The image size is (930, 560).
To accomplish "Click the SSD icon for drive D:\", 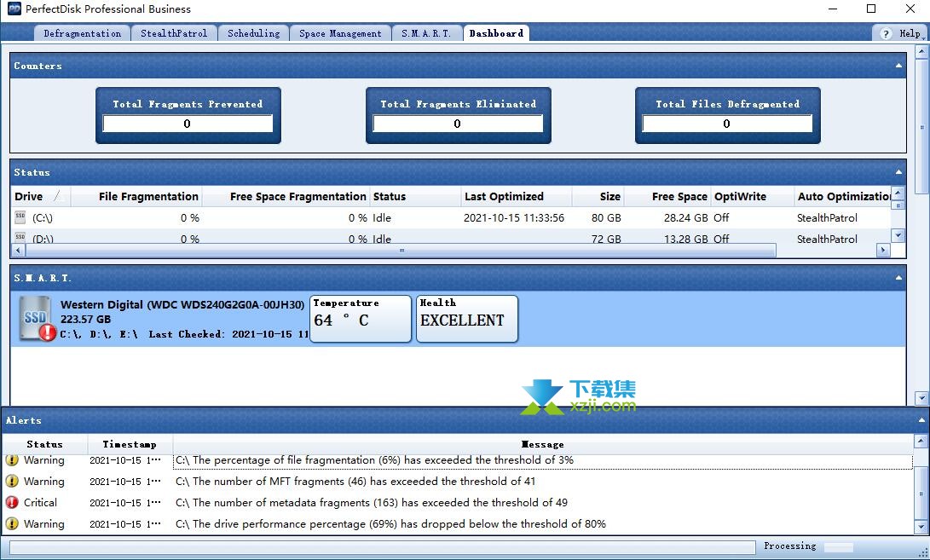I will 20,238.
